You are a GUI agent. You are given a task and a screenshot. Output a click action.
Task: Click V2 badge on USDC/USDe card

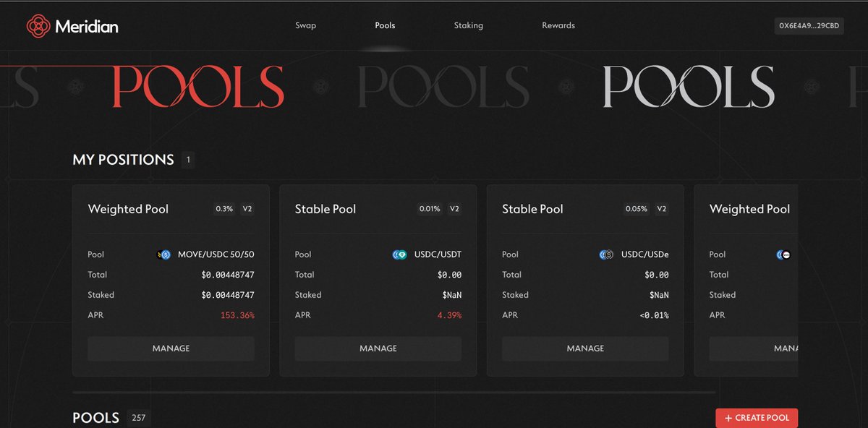[662, 209]
